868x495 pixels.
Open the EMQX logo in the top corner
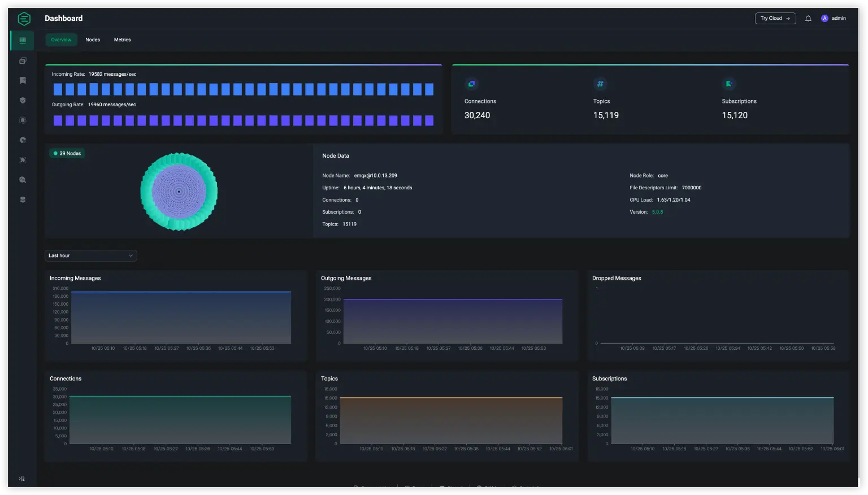pyautogui.click(x=24, y=18)
